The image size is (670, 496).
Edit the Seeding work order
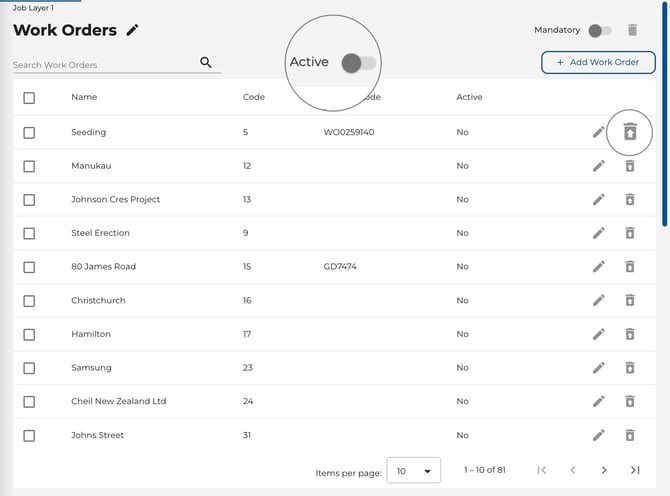pyautogui.click(x=598, y=132)
